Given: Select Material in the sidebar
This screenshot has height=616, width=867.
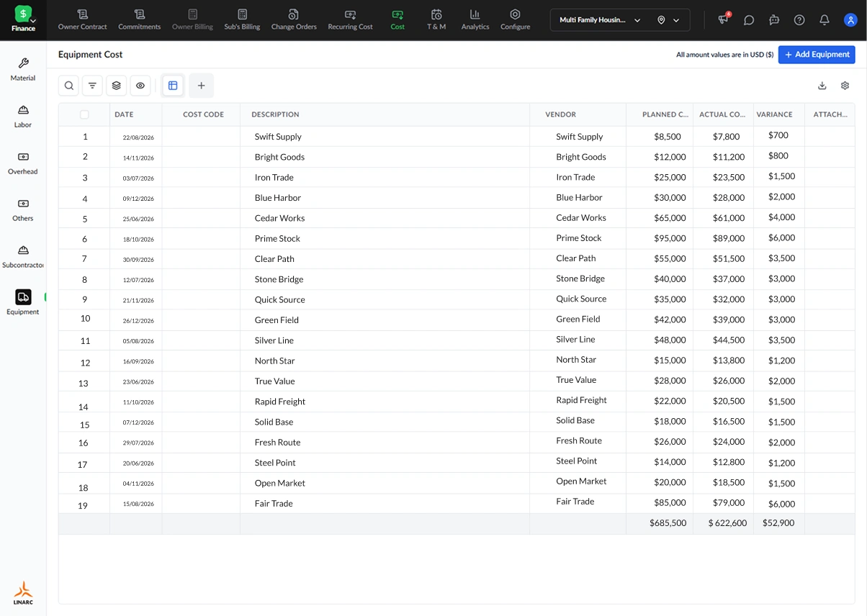Looking at the screenshot, I should click(x=23, y=69).
